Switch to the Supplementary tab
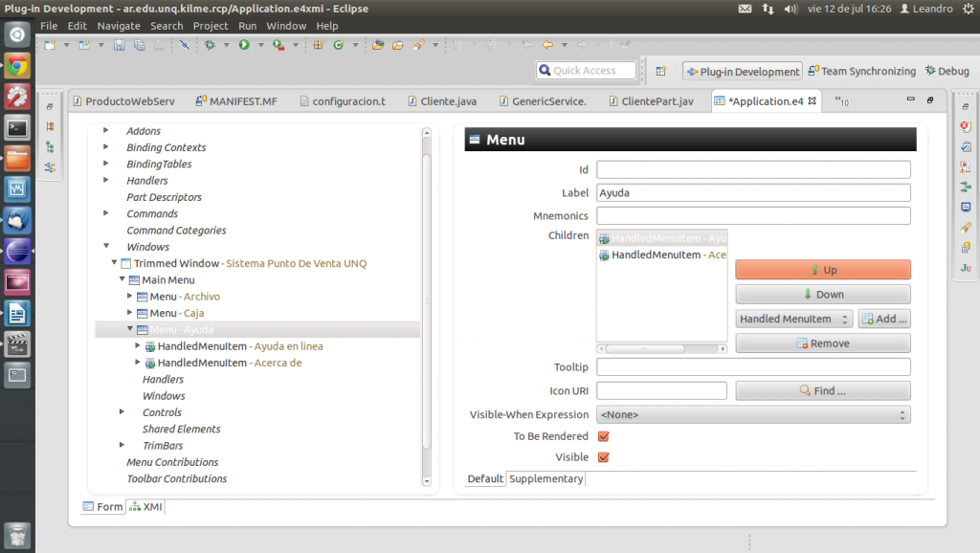This screenshot has height=553, width=980. coord(546,478)
